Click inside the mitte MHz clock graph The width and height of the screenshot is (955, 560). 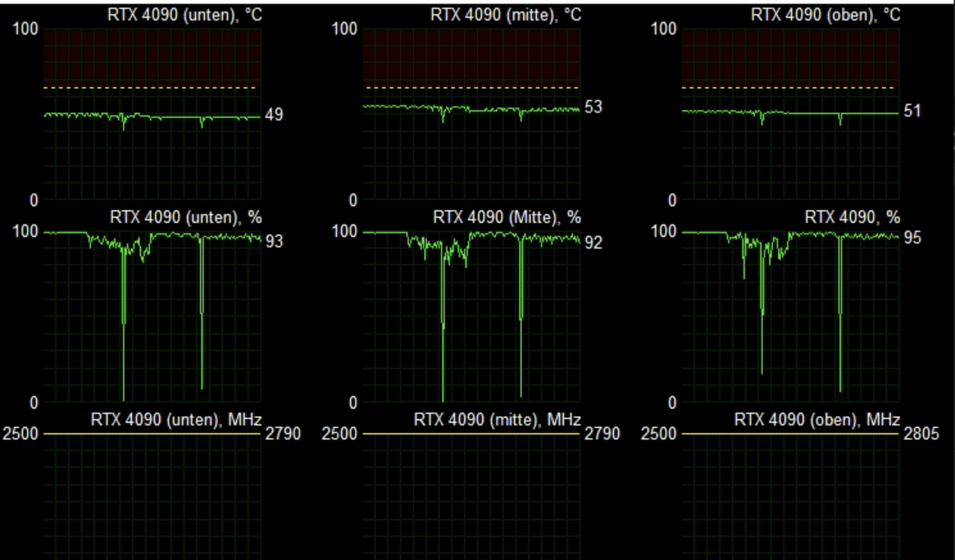coord(471,497)
